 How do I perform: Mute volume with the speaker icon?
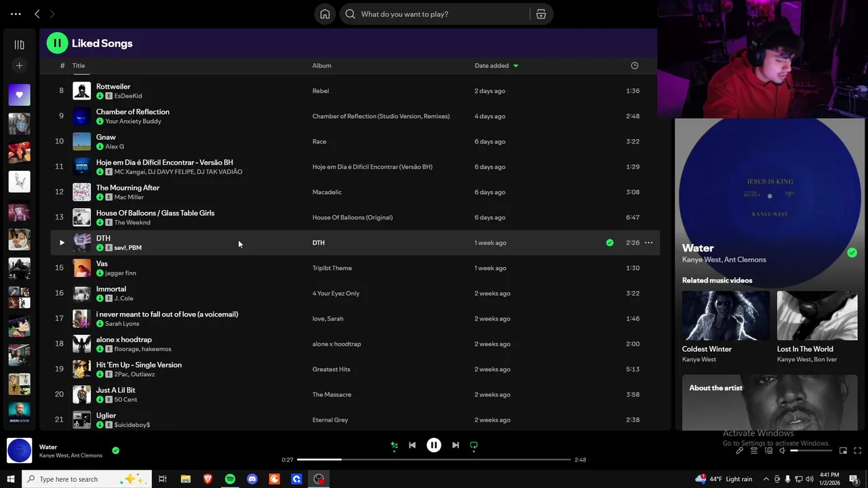coord(782,451)
